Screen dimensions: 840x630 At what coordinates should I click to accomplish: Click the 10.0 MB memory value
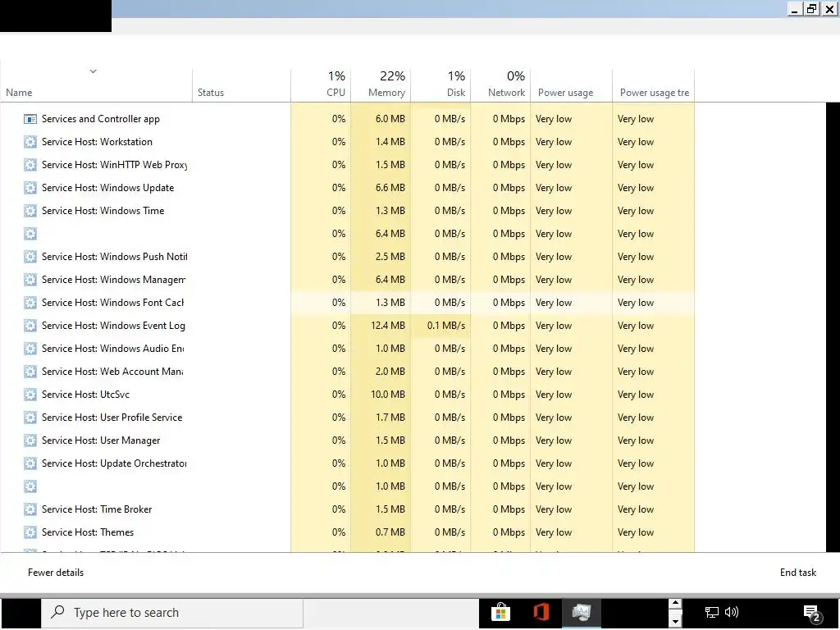coord(388,395)
